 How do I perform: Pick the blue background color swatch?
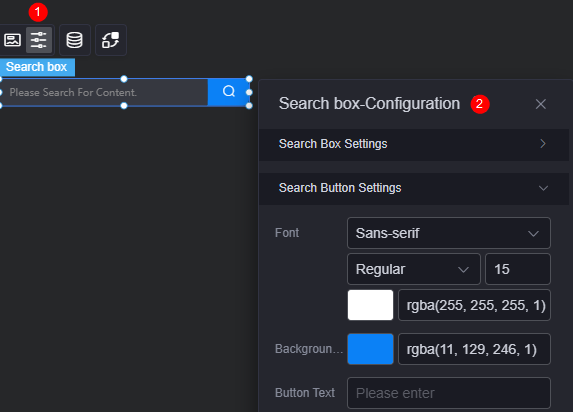370,349
